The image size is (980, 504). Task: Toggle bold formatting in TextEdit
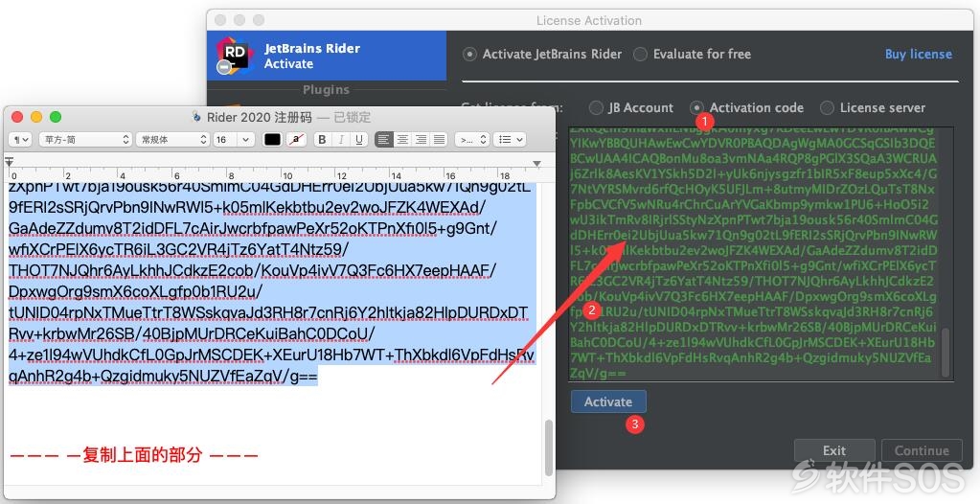coord(322,140)
